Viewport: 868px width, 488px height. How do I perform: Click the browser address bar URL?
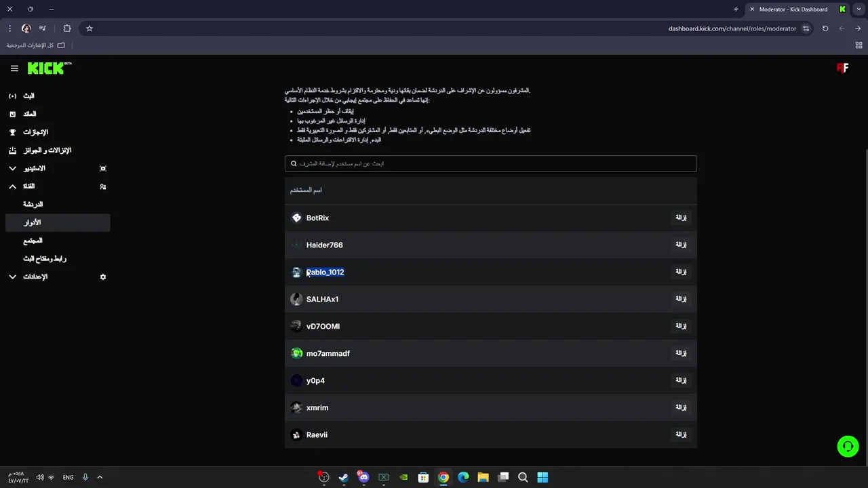(x=732, y=28)
